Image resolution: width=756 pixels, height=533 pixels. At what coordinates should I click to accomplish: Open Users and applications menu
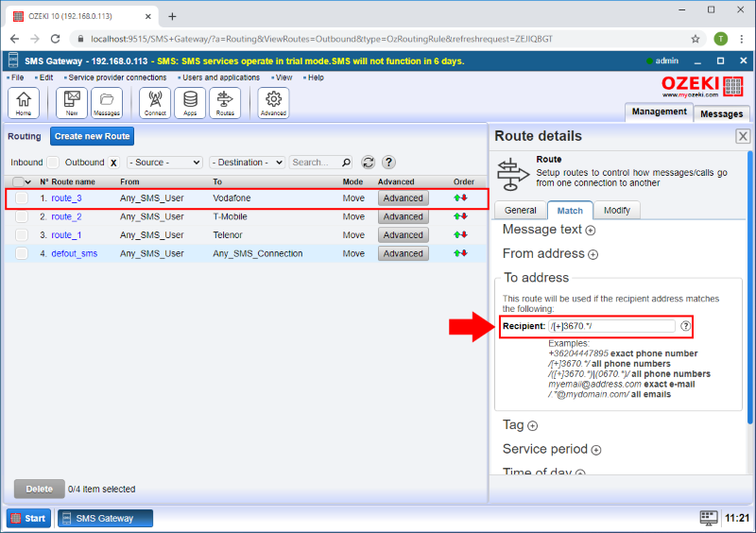220,77
